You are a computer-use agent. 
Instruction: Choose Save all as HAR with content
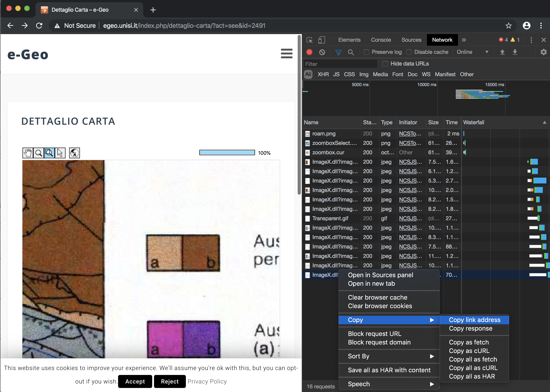pyautogui.click(x=389, y=370)
